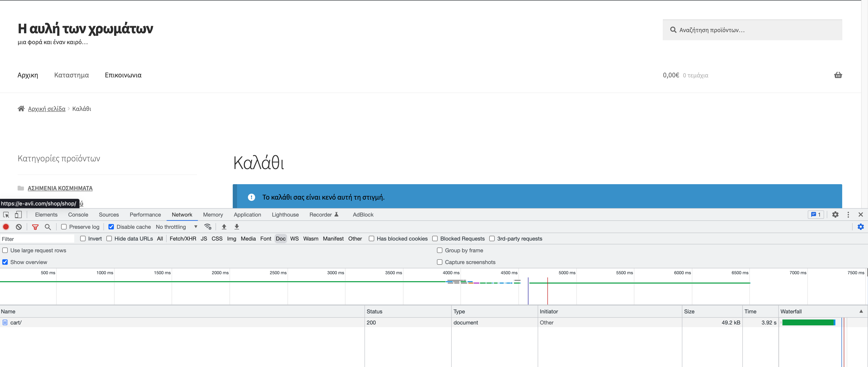868x367 pixels.
Task: Click the product search field
Action: pos(752,30)
